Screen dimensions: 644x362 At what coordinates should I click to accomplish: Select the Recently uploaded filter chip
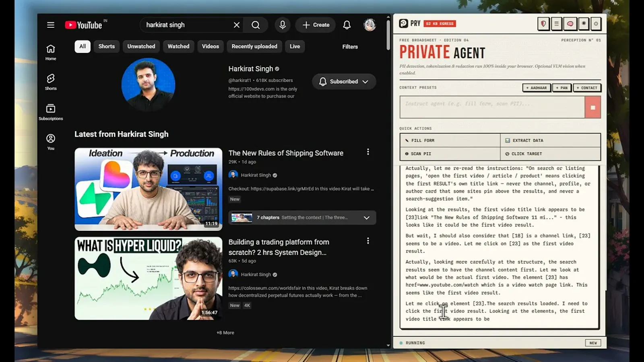pos(254,46)
